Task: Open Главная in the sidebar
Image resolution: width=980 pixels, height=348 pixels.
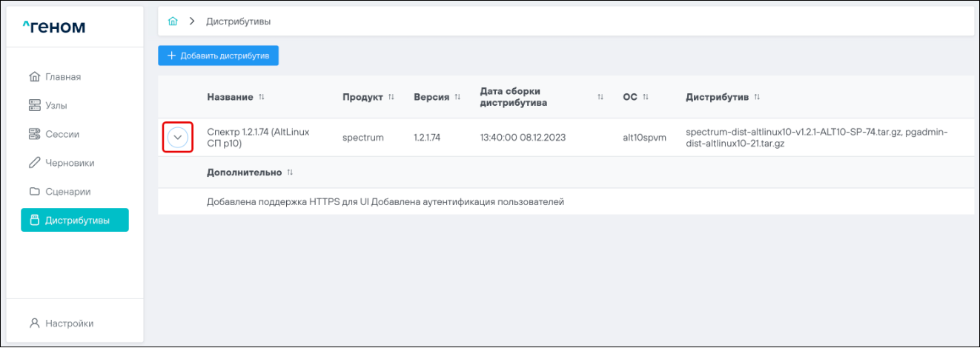Action: click(63, 77)
